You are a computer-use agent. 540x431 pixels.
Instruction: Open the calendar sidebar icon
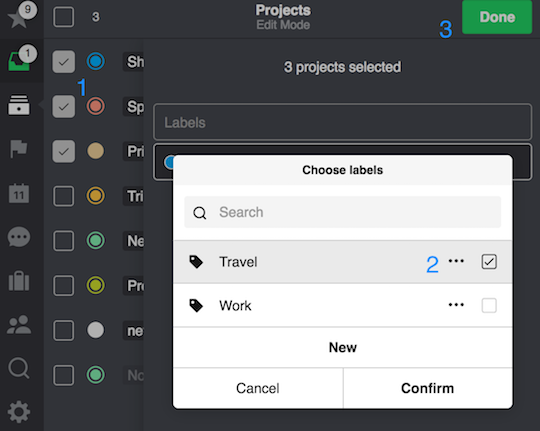pos(19,193)
